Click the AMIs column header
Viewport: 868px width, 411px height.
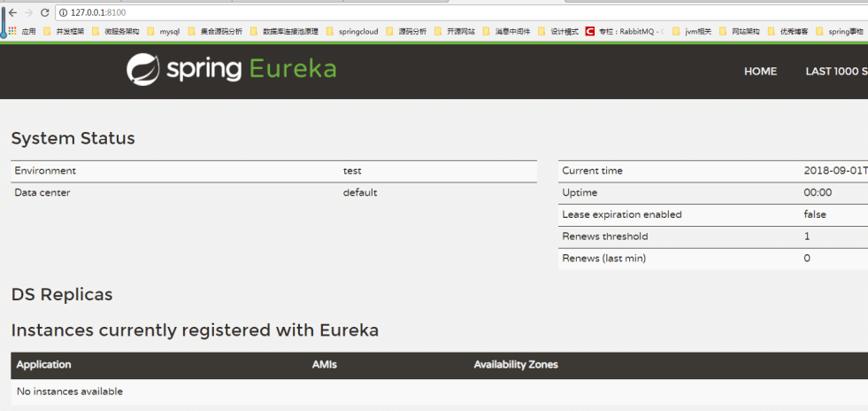[x=325, y=364]
